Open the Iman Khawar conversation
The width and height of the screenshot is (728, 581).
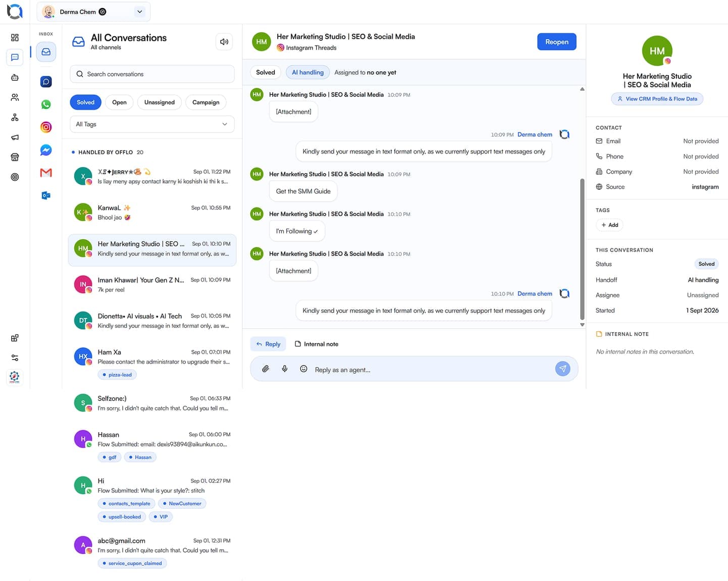click(x=152, y=285)
